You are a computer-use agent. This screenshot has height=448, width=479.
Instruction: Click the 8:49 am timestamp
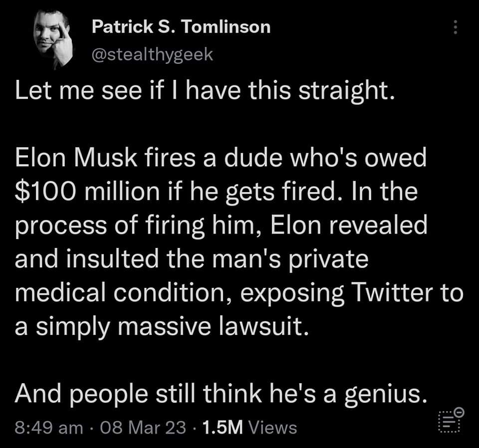[x=49, y=428]
